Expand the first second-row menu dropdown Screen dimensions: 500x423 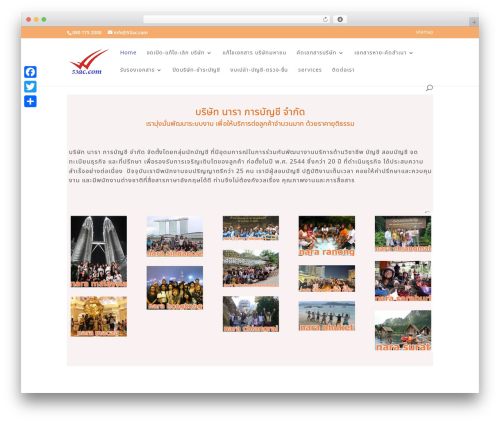pyautogui.click(x=140, y=70)
